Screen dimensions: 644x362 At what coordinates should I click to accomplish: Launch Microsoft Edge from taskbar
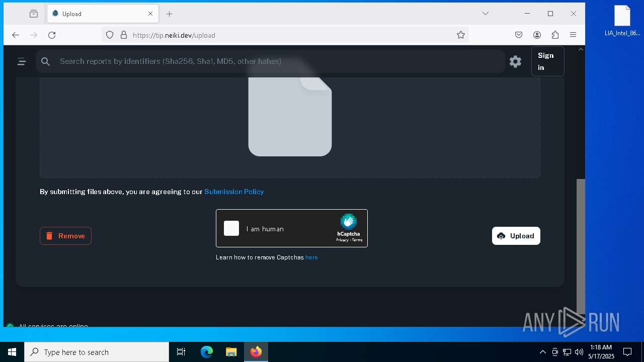207,352
